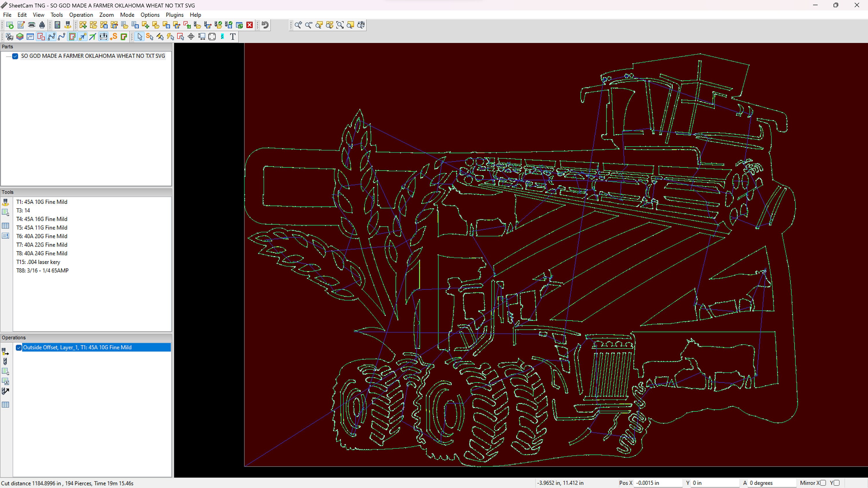Disable the Outside Offset operation
Image resolution: width=868 pixels, height=488 pixels.
click(19, 347)
